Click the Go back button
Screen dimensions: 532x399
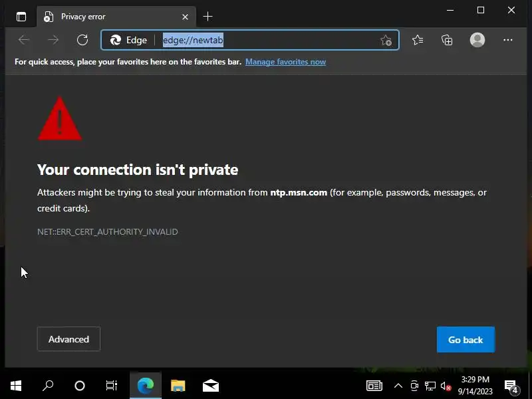465,340
